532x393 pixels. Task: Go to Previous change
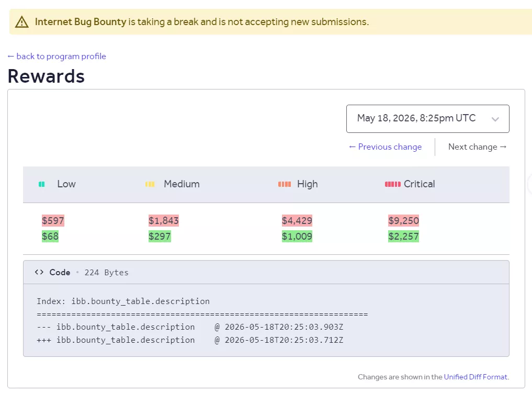pyautogui.click(x=386, y=147)
